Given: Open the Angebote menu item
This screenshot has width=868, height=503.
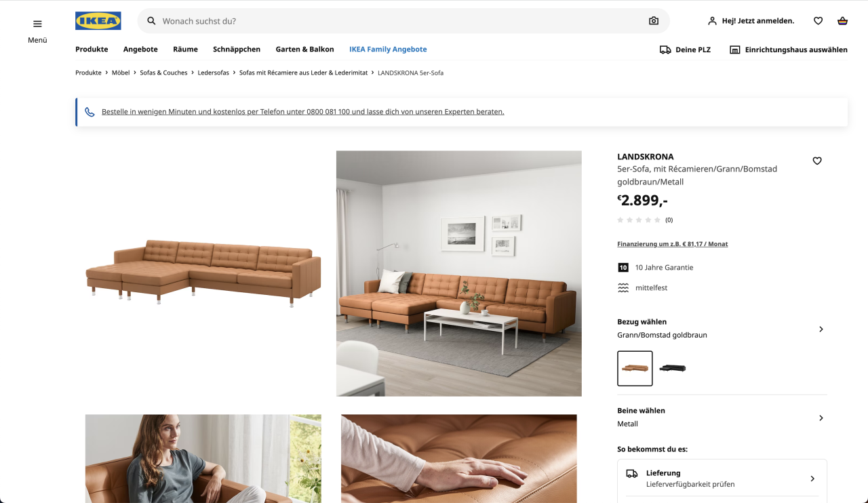Looking at the screenshot, I should pyautogui.click(x=140, y=49).
